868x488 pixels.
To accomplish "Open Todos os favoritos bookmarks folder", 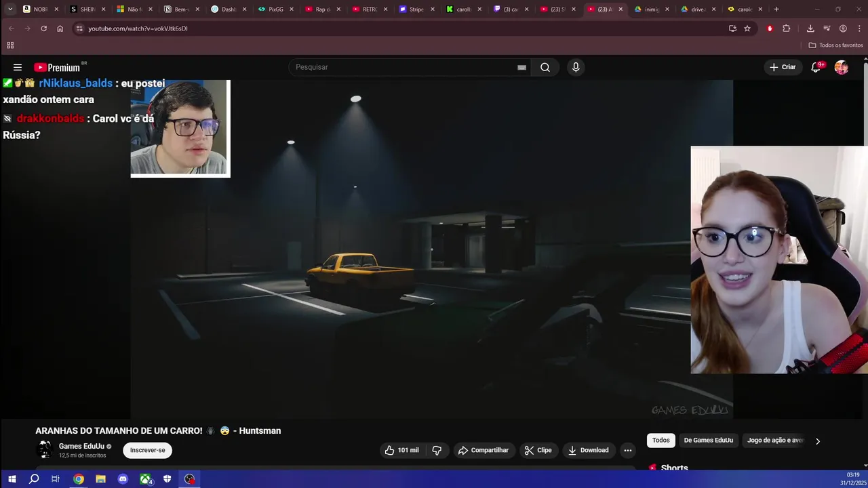I will click(x=835, y=45).
